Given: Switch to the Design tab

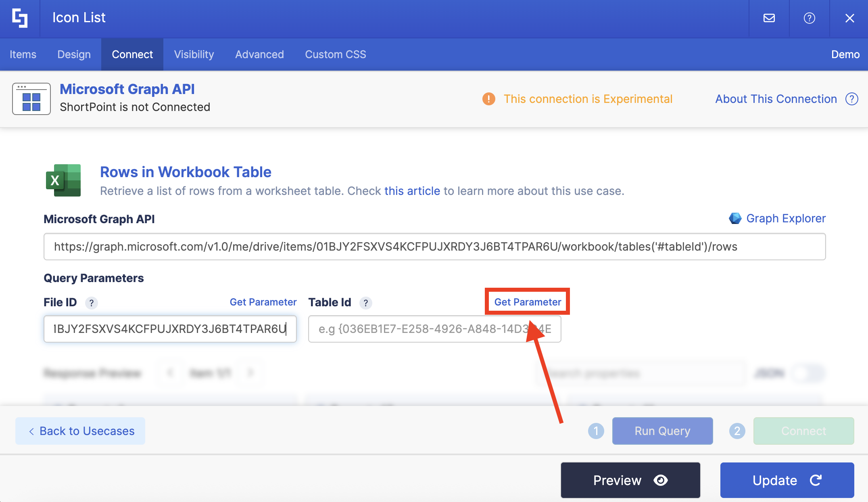Looking at the screenshot, I should tap(74, 54).
